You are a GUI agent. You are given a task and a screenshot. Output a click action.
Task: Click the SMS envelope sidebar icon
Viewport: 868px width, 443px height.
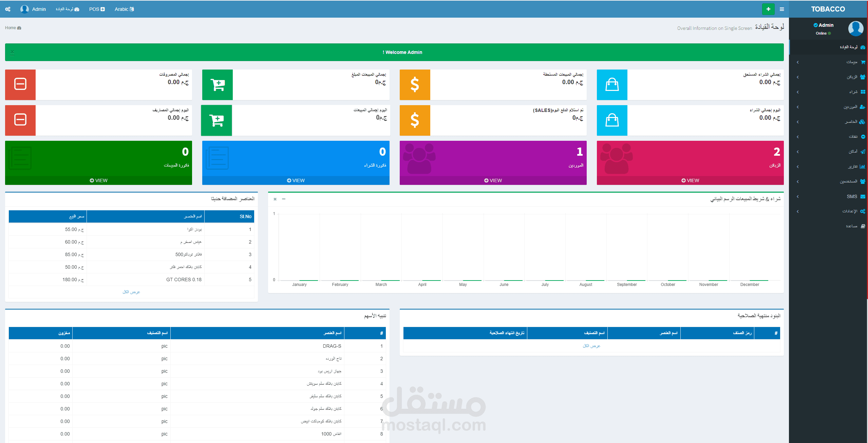863,196
